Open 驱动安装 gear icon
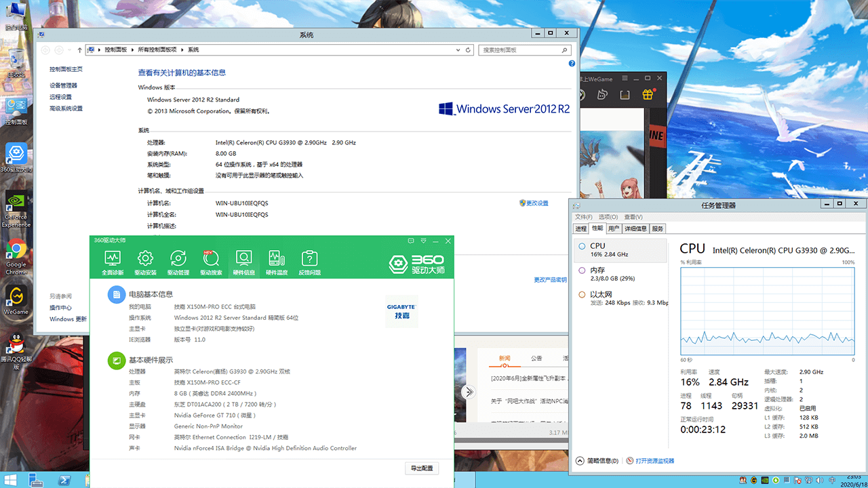The image size is (868, 488). (145, 262)
